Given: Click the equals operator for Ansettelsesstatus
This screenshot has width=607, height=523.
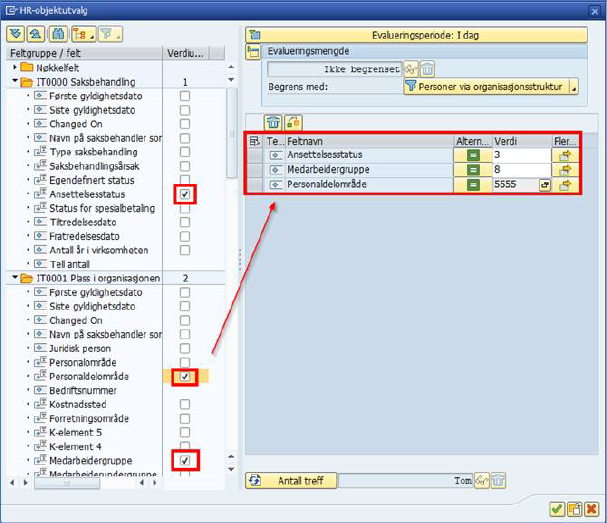Looking at the screenshot, I should click(473, 155).
